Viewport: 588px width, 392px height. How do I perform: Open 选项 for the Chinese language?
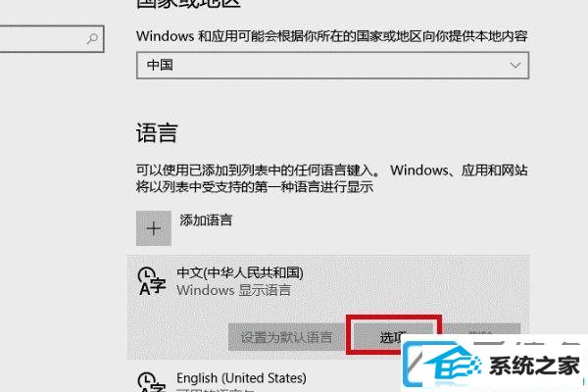coord(393,336)
